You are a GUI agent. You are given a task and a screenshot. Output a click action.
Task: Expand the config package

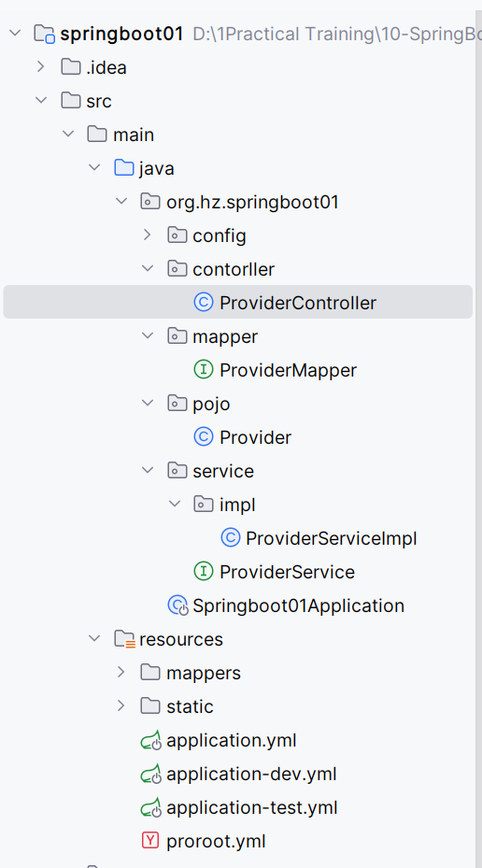[x=147, y=235]
